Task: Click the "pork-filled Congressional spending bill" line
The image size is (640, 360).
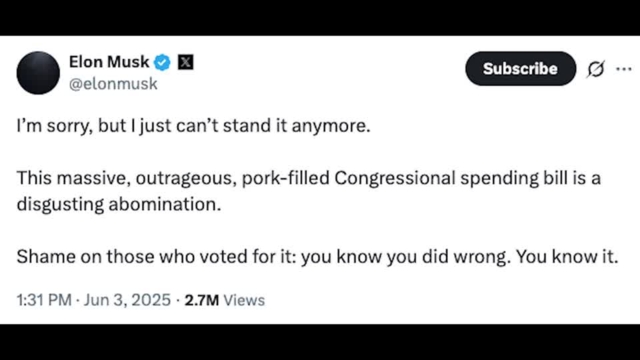Action: tap(309, 178)
